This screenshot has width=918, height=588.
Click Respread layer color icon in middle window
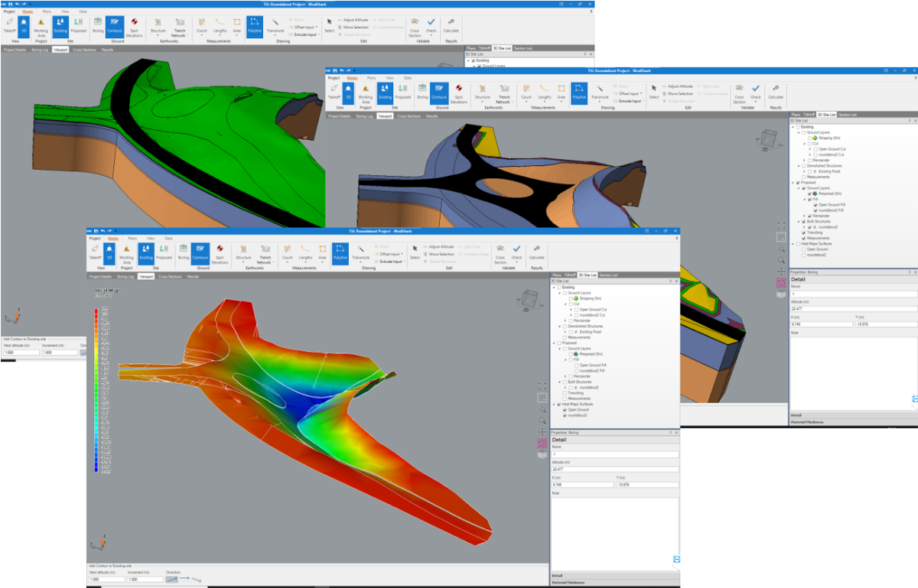(815, 193)
